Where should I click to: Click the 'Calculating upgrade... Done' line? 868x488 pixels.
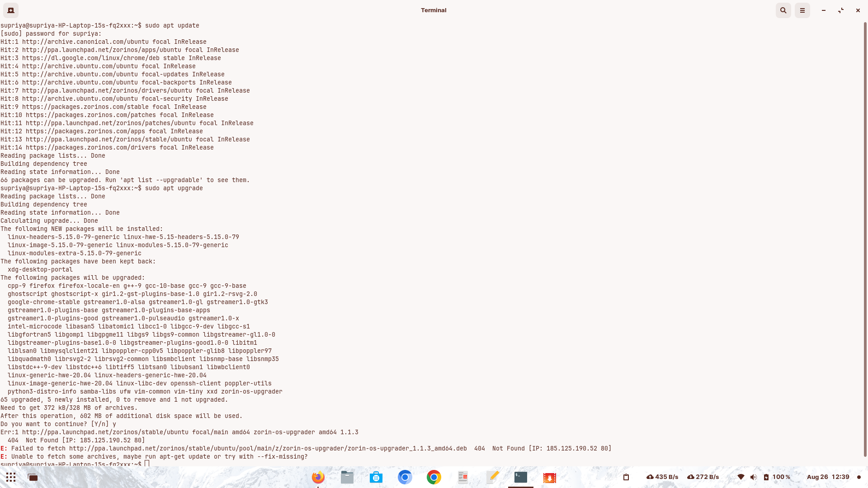[x=49, y=221]
